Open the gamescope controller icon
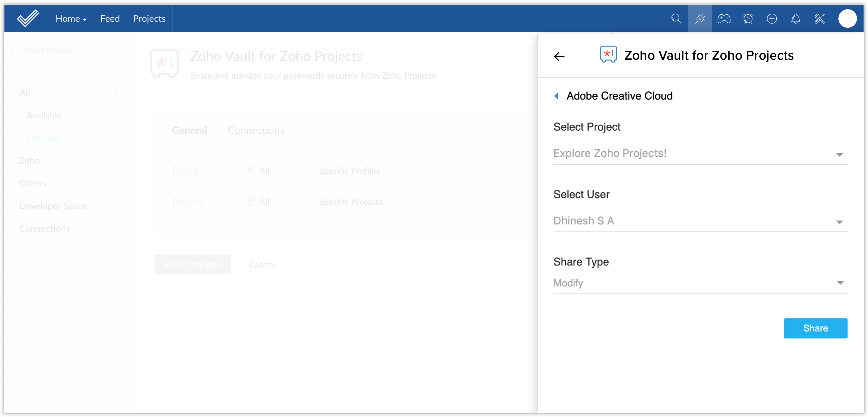Viewport: 868px width, 417px height. (724, 18)
